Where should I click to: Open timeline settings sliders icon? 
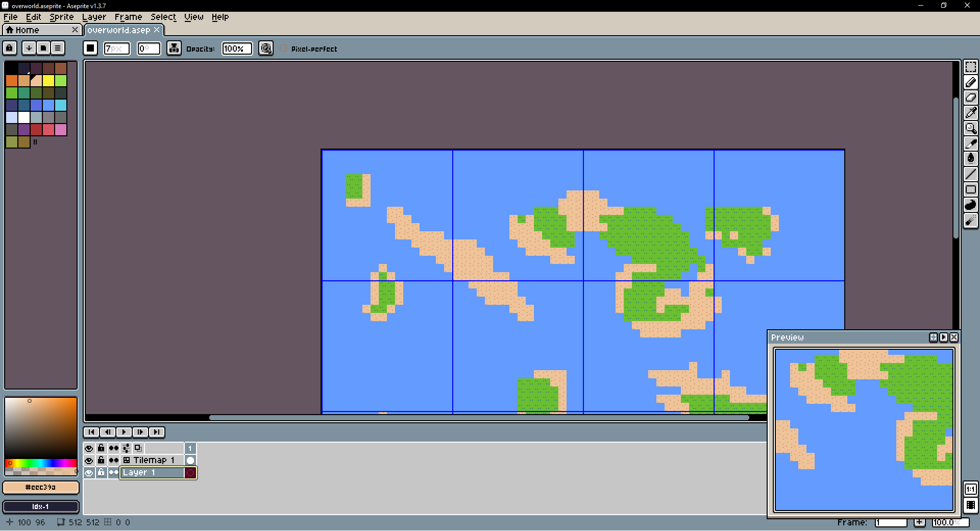pyautogui.click(x=126, y=448)
